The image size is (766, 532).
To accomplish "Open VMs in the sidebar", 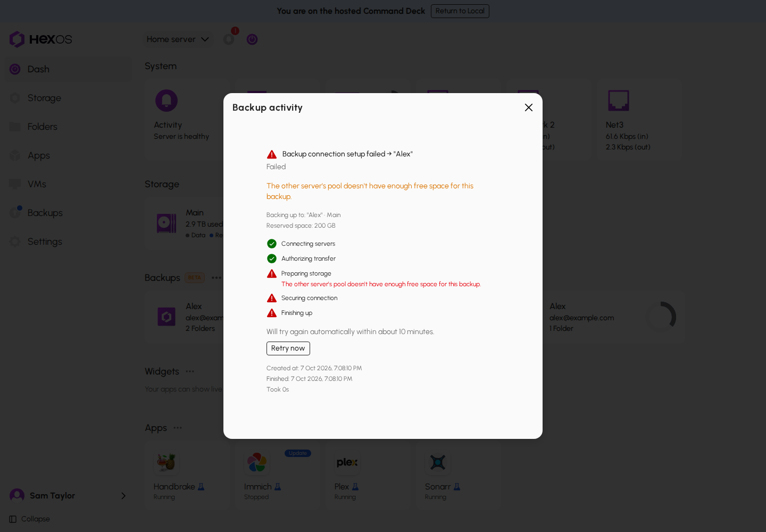I will coord(68,184).
